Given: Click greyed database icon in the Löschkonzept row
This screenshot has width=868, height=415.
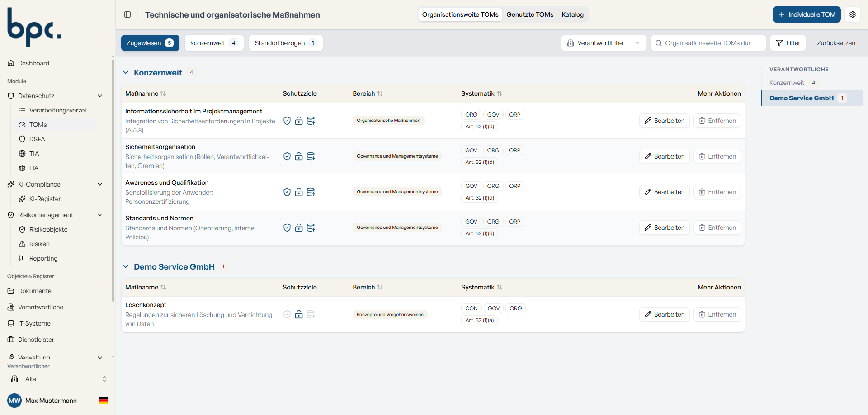Looking at the screenshot, I should pyautogui.click(x=311, y=314).
